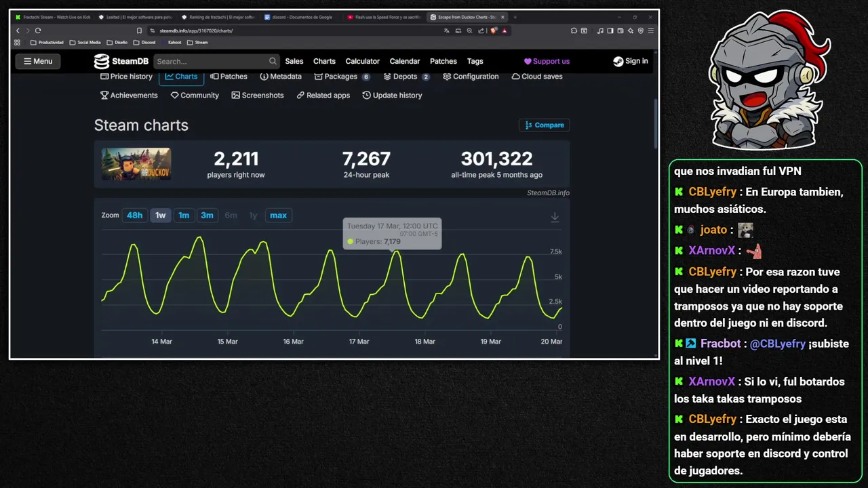Open the browser extensions puzzle icon
This screenshot has width=868, height=488.
[574, 30]
